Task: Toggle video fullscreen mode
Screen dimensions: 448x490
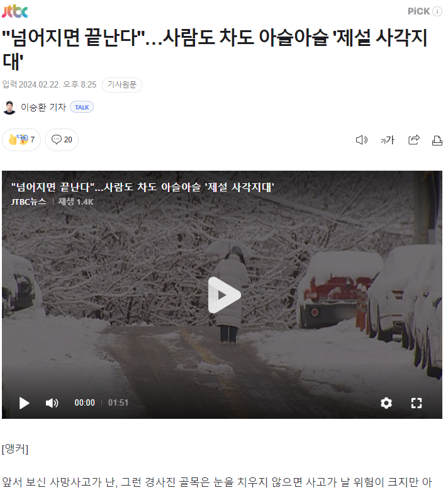Action: pyautogui.click(x=417, y=403)
